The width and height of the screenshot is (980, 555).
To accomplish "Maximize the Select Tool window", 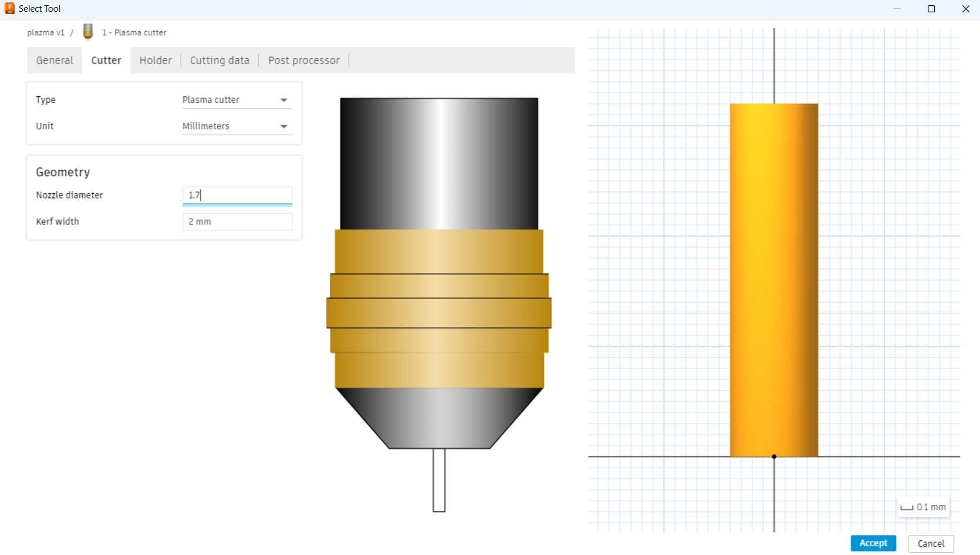I will coord(931,9).
